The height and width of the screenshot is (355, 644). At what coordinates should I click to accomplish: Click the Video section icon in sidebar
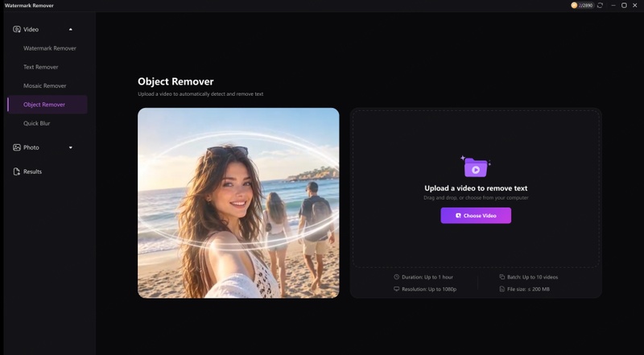click(x=16, y=29)
